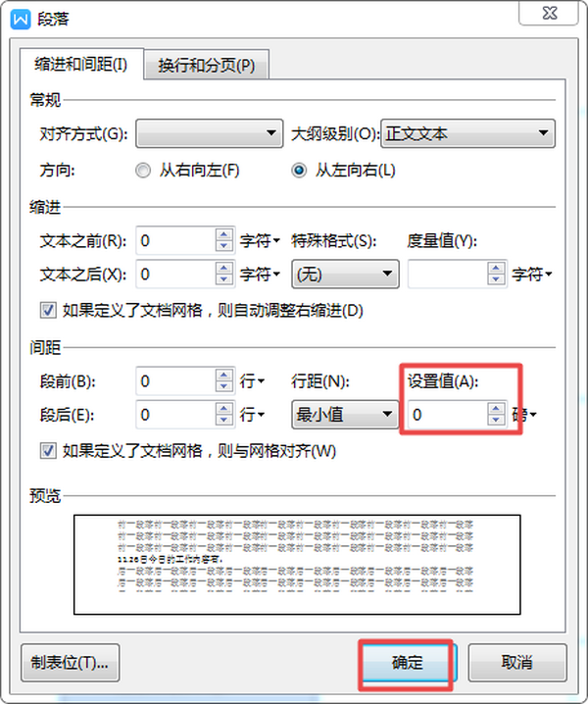Decrease 段前(B) value with down arrow
588x704 pixels.
(224, 387)
